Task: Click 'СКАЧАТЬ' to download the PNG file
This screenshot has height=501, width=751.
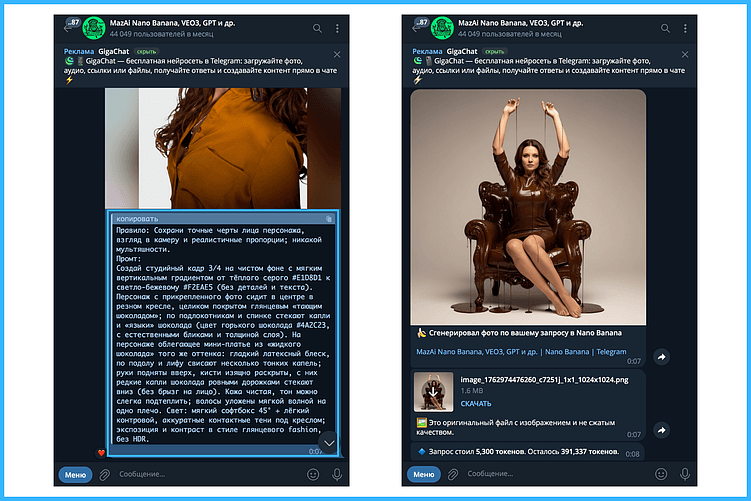Action: click(476, 404)
